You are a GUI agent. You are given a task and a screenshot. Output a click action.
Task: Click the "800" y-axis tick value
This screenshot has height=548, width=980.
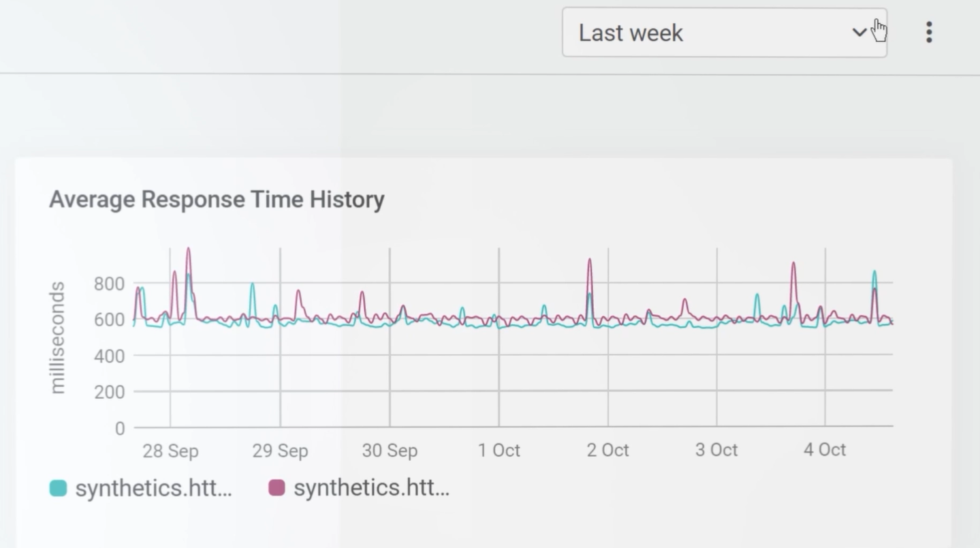pyautogui.click(x=110, y=284)
